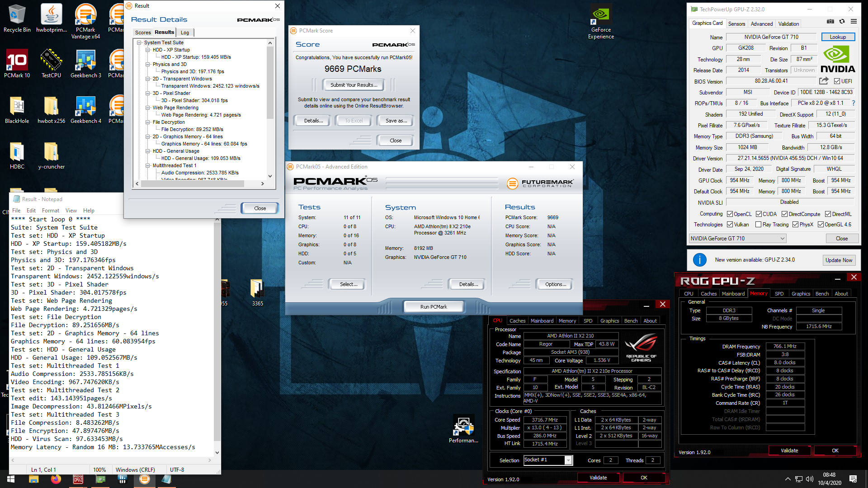
Task: Switch to Notepad taskbar icon
Action: (167, 479)
